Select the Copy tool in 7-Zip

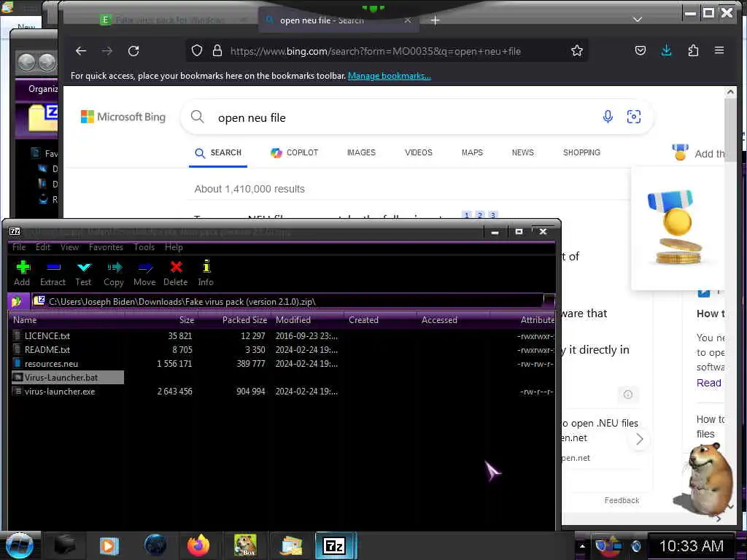tap(114, 273)
